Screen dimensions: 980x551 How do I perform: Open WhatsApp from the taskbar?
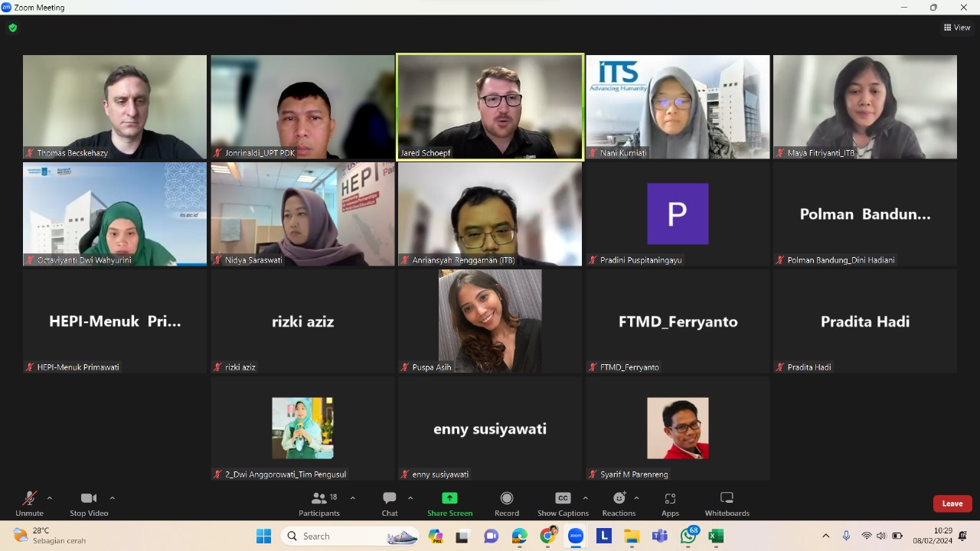(688, 536)
